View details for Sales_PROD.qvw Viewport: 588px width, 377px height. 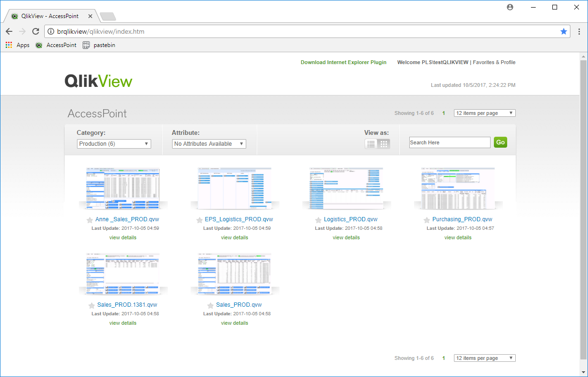point(234,323)
